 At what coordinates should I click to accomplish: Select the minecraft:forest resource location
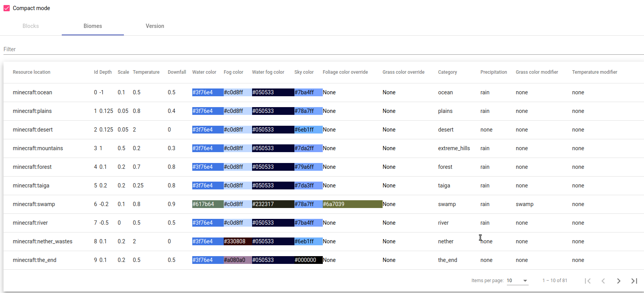tap(32, 167)
